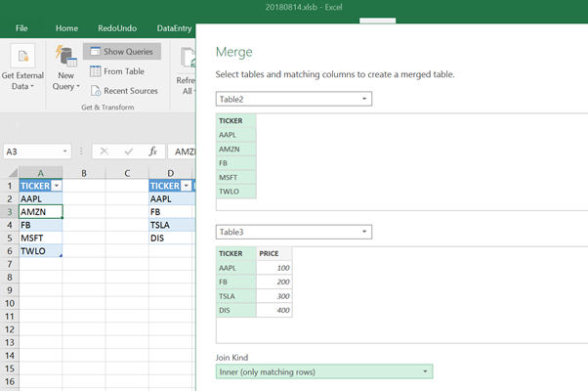Image resolution: width=588 pixels, height=391 pixels.
Task: Toggle the Show Queries button
Action: [122, 52]
